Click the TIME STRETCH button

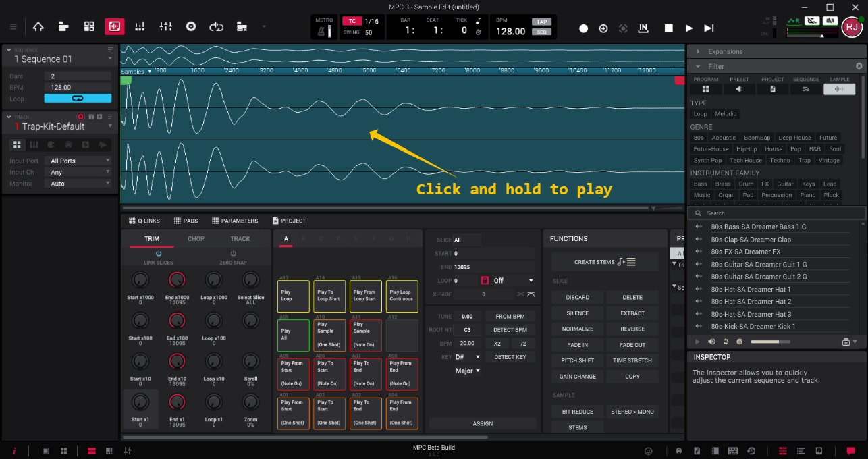click(632, 360)
